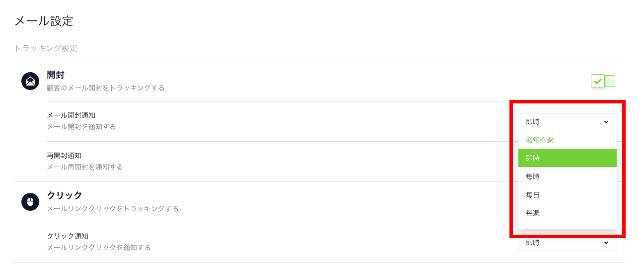Screen dimensions: 644x269
Task: Click the メール設定 page title
Action: [x=44, y=21]
